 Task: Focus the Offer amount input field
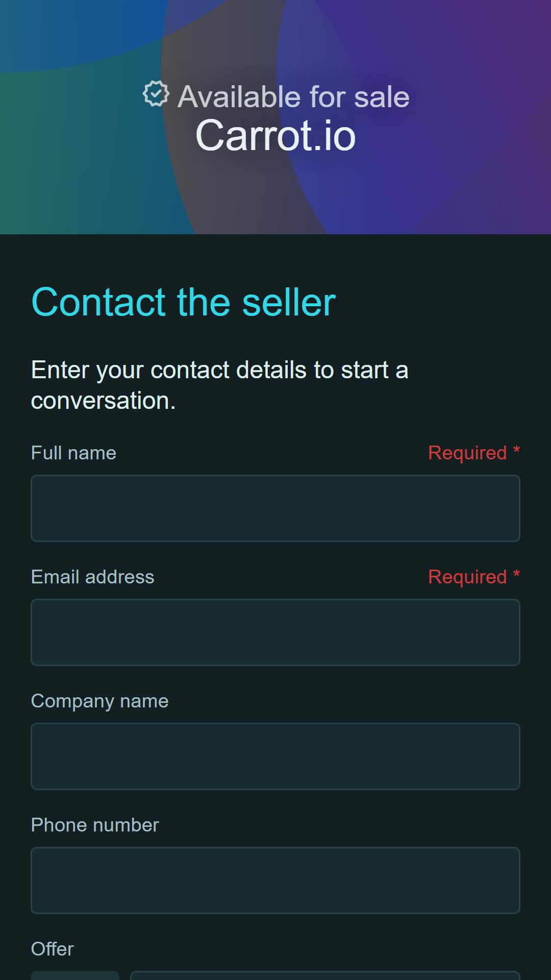pos(325,975)
